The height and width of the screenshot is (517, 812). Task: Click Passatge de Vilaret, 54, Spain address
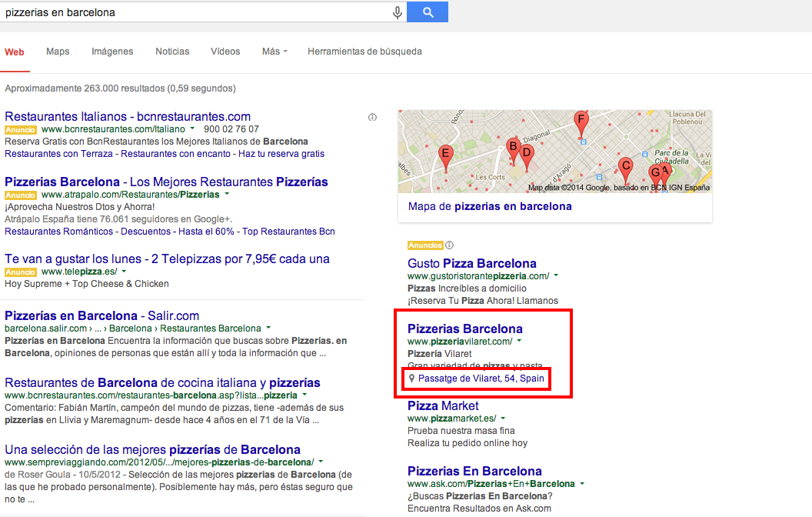[481, 379]
